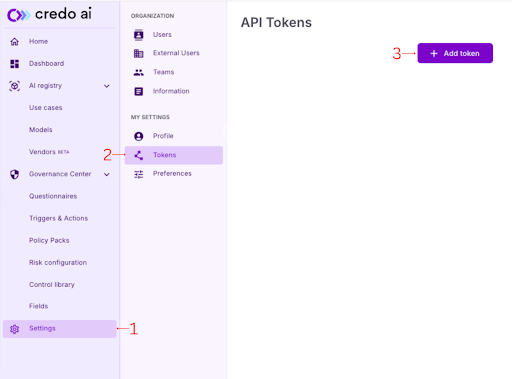
Task: Click the Add token button
Action: pyautogui.click(x=455, y=53)
